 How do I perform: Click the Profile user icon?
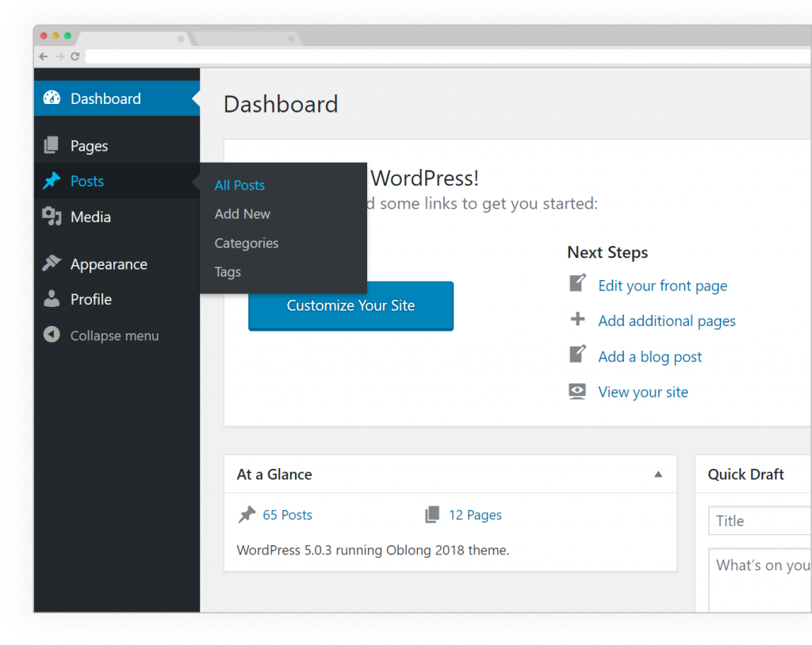52,298
